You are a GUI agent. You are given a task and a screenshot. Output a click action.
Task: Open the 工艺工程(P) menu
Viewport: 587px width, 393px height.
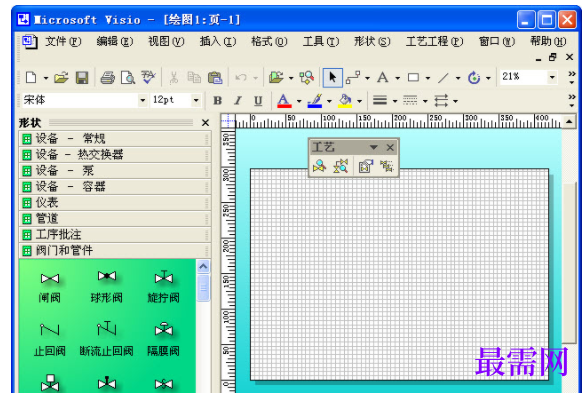coord(435,41)
